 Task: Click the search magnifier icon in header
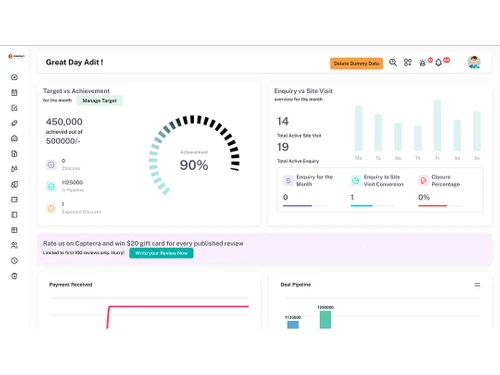click(393, 62)
